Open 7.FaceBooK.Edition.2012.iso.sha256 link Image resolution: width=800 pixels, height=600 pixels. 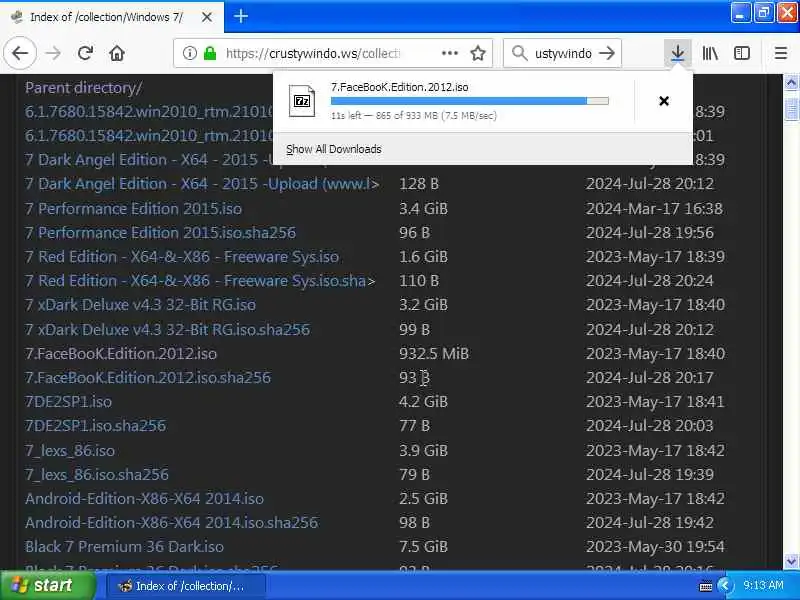(148, 378)
